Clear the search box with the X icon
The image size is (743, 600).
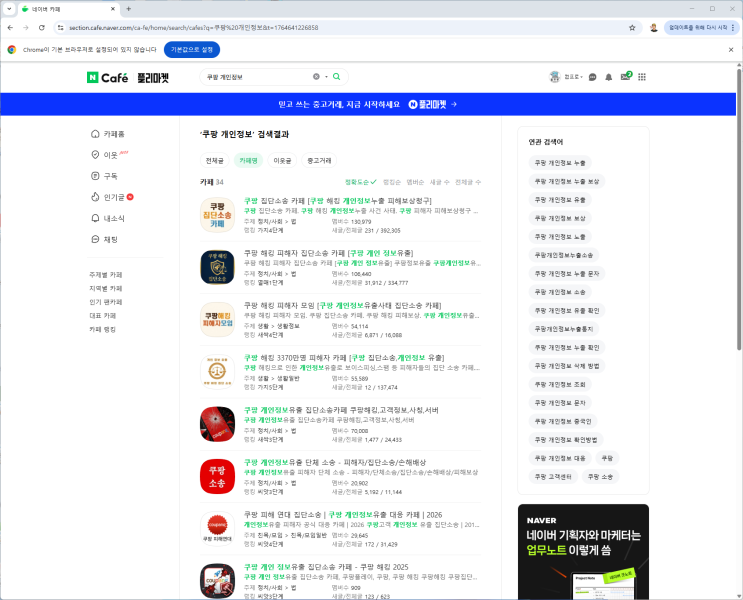click(x=316, y=76)
